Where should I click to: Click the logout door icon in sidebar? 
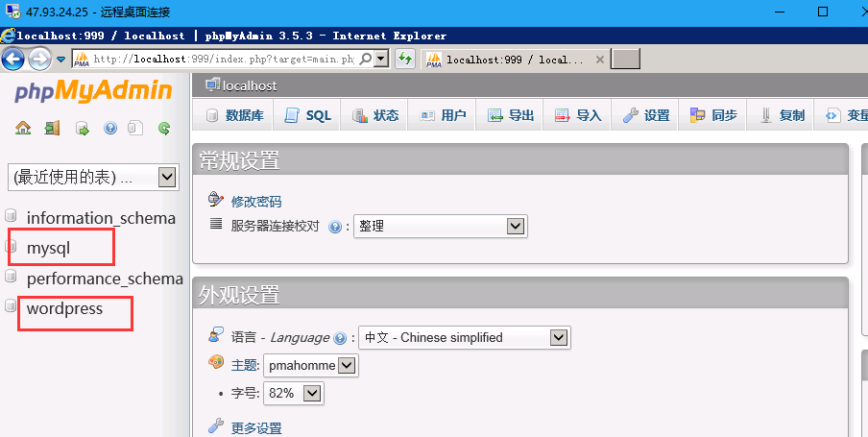click(x=52, y=128)
